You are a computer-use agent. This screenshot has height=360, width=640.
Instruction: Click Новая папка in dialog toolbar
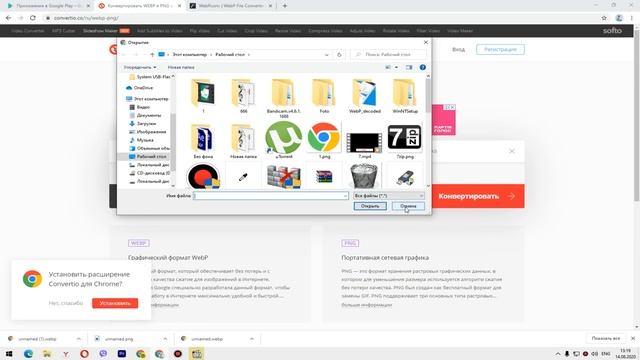point(181,67)
